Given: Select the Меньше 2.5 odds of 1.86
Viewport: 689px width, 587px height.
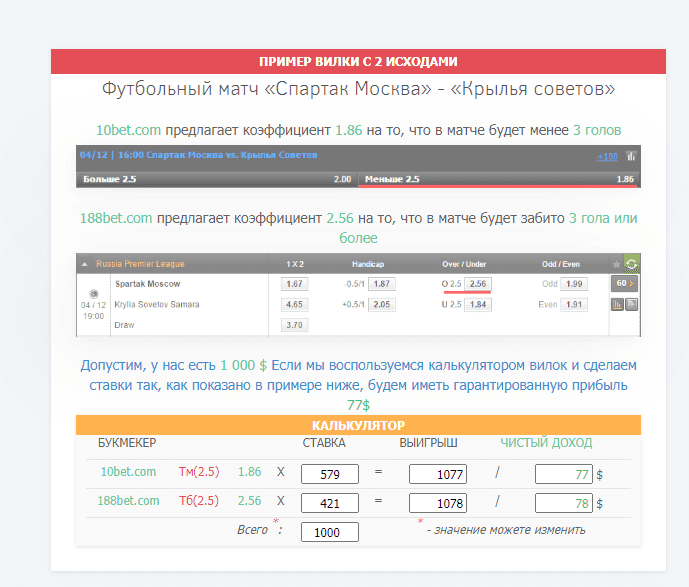Looking at the screenshot, I should tap(625, 179).
